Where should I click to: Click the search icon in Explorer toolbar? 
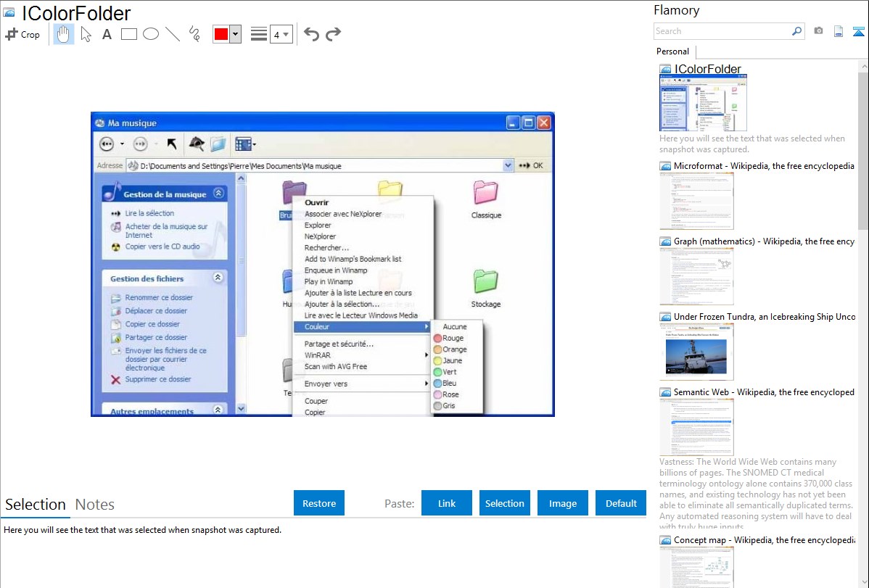pos(196,144)
